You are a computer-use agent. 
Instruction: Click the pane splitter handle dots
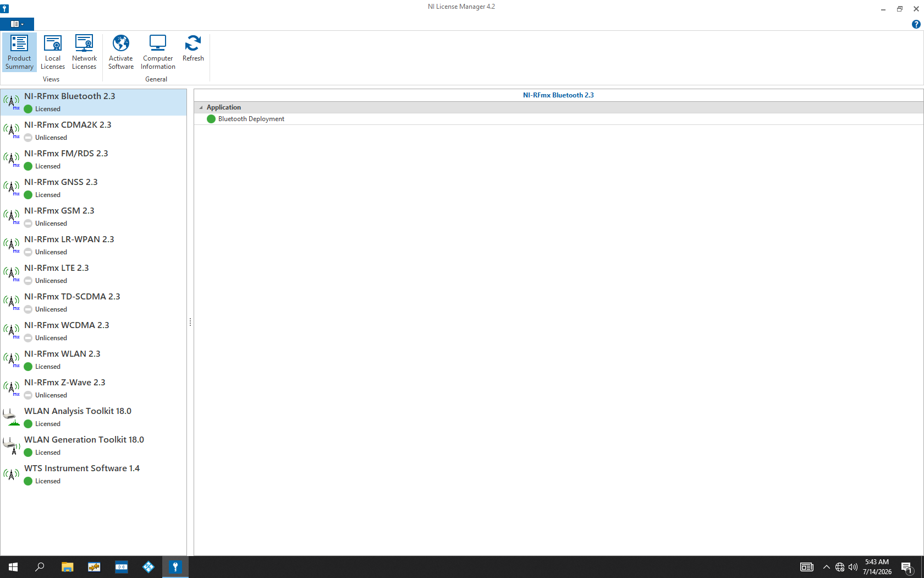190,322
